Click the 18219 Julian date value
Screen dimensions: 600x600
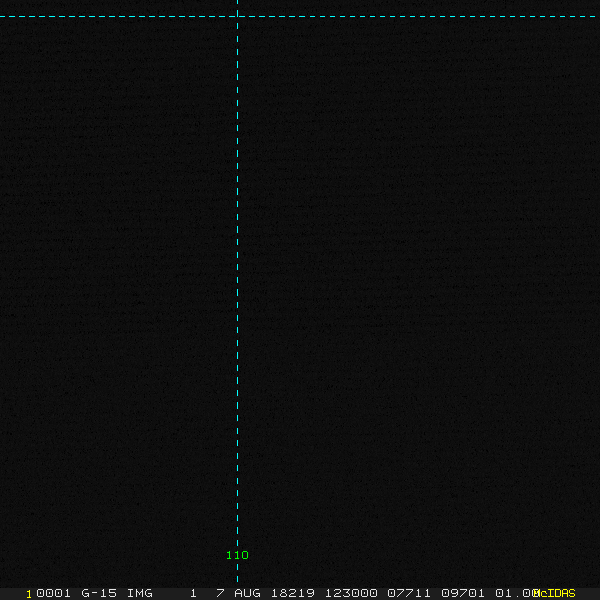coord(290,593)
